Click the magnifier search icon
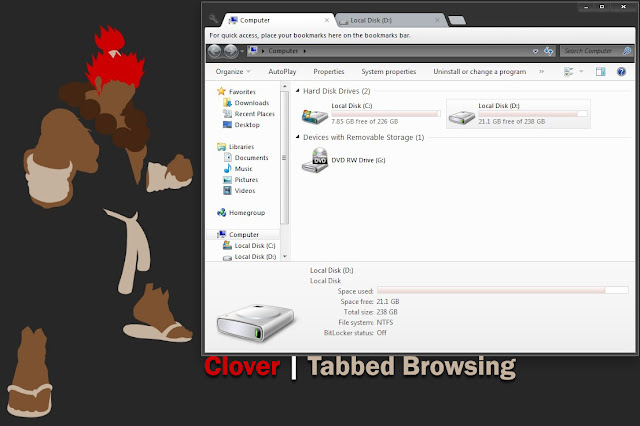This screenshot has height=426, width=640. 627,51
